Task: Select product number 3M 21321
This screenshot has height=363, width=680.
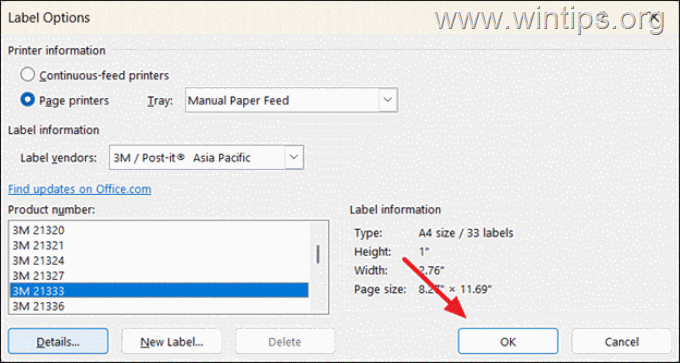Action: pyautogui.click(x=159, y=245)
